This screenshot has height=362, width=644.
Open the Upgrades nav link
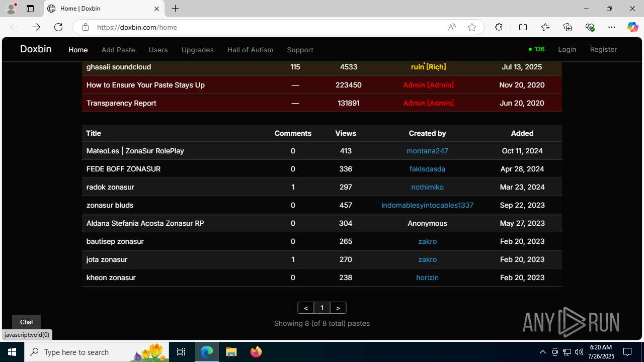197,50
